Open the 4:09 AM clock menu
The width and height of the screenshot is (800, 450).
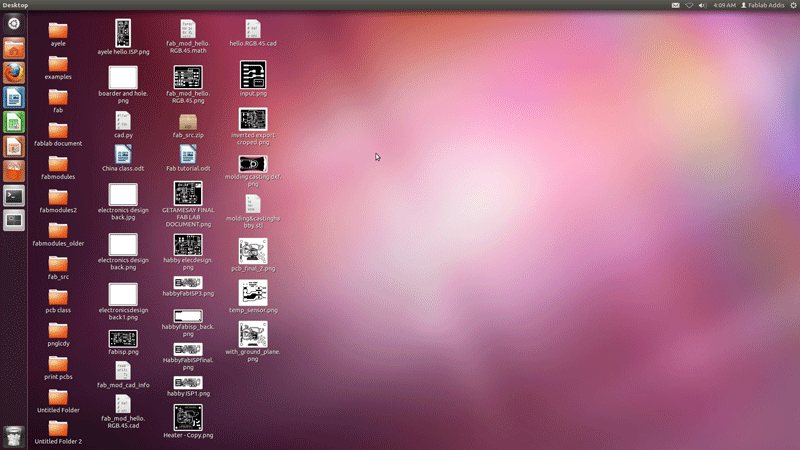point(724,5)
